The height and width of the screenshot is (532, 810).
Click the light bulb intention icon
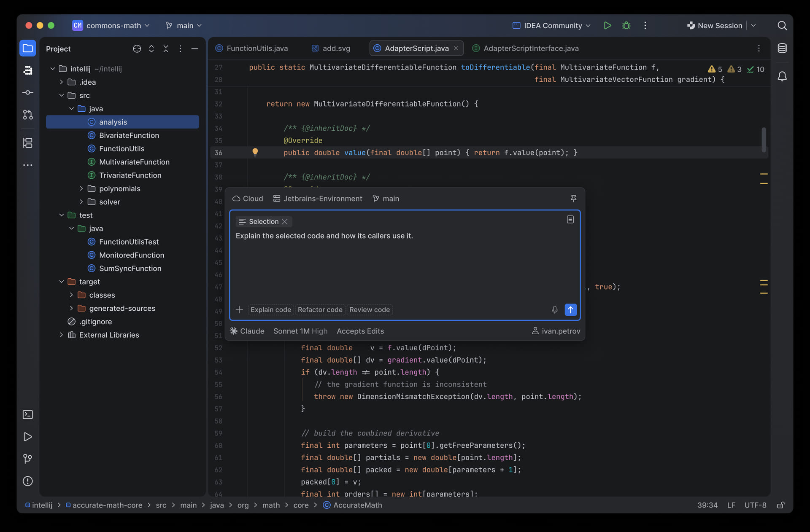(255, 152)
